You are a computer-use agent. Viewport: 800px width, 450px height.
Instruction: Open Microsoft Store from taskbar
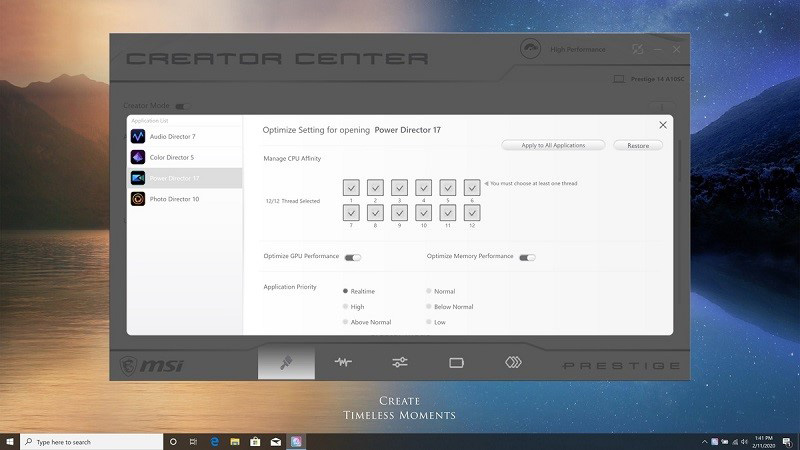255,442
